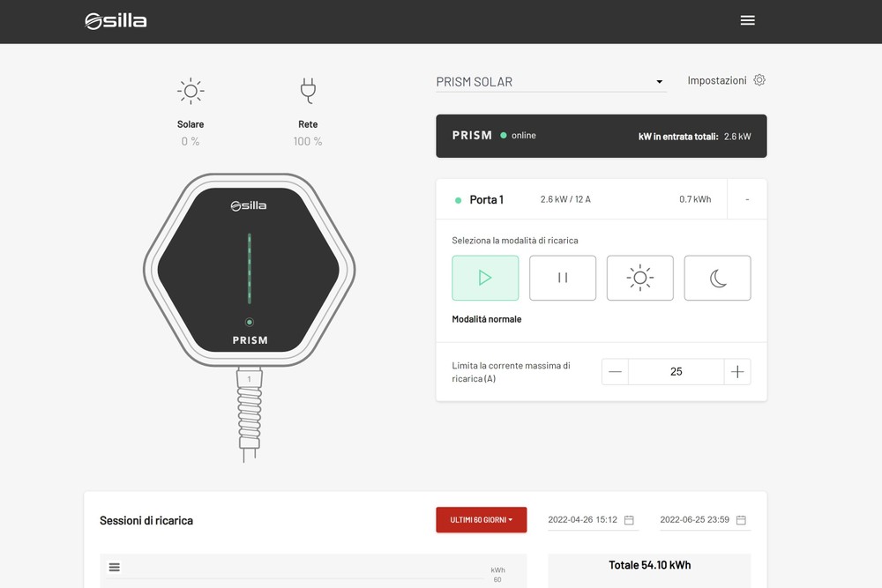Open the ULTIMI 60 GIORNI dropdown

(x=481, y=520)
